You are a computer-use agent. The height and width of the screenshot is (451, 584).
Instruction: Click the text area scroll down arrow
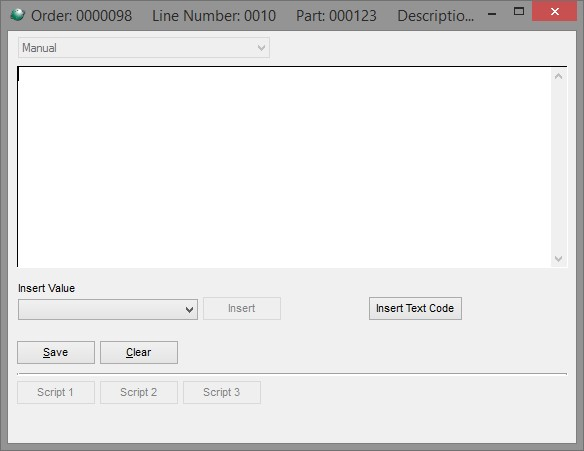coord(558,258)
